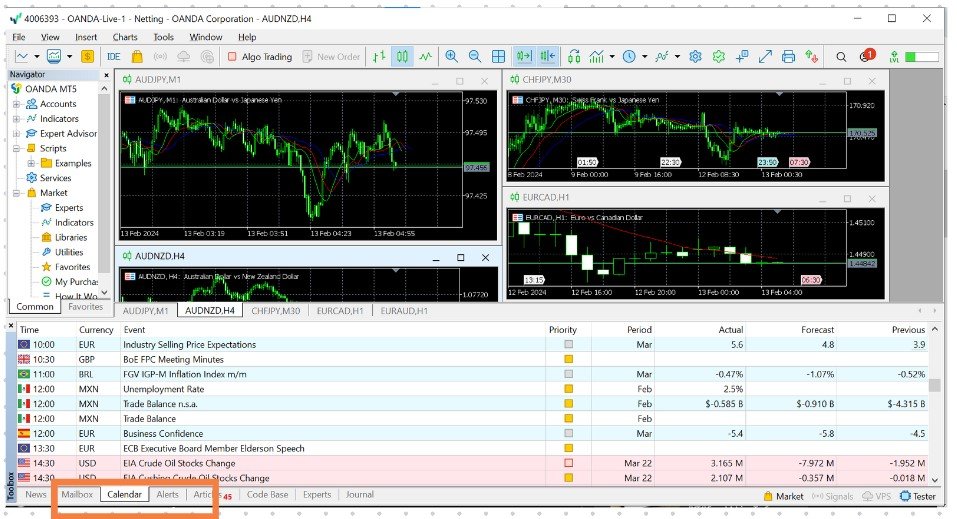957x519 pixels.
Task: Expand the Accounts tree node
Action: coord(16,104)
